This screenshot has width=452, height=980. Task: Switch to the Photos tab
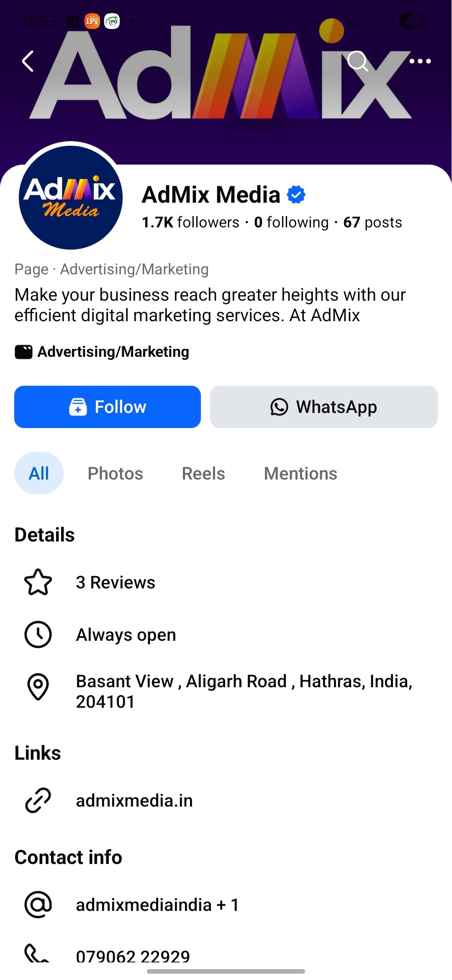click(x=115, y=473)
